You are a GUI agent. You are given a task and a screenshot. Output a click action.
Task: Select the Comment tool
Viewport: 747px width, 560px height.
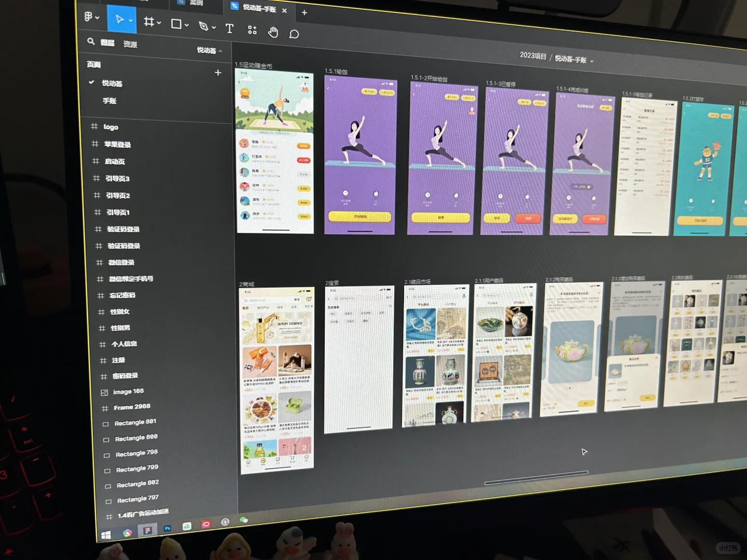coord(294,34)
